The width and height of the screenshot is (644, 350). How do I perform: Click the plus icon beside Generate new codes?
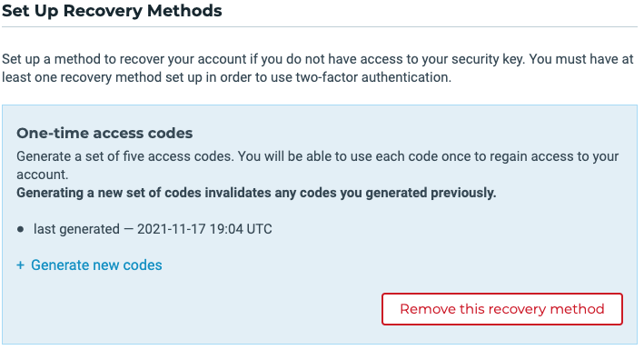coord(21,265)
